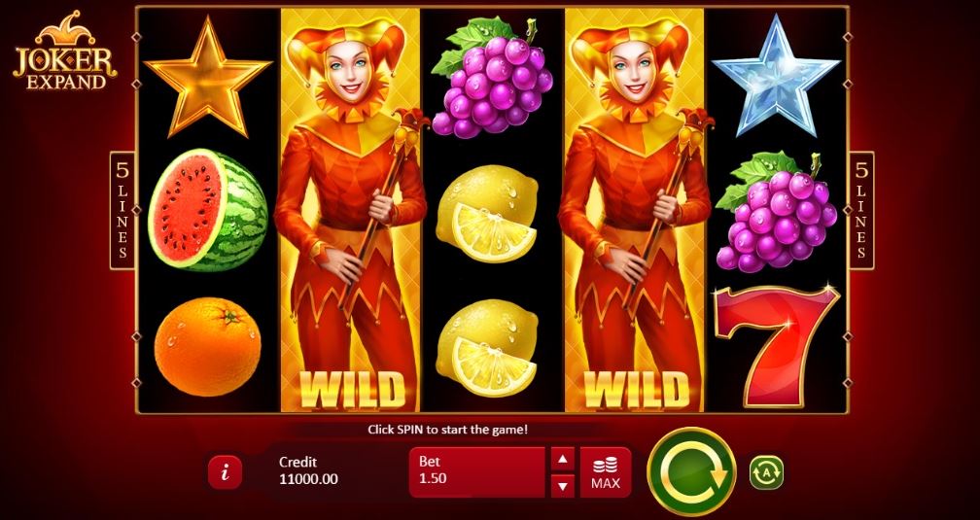Click the top grapes on reel three

[x=492, y=78]
